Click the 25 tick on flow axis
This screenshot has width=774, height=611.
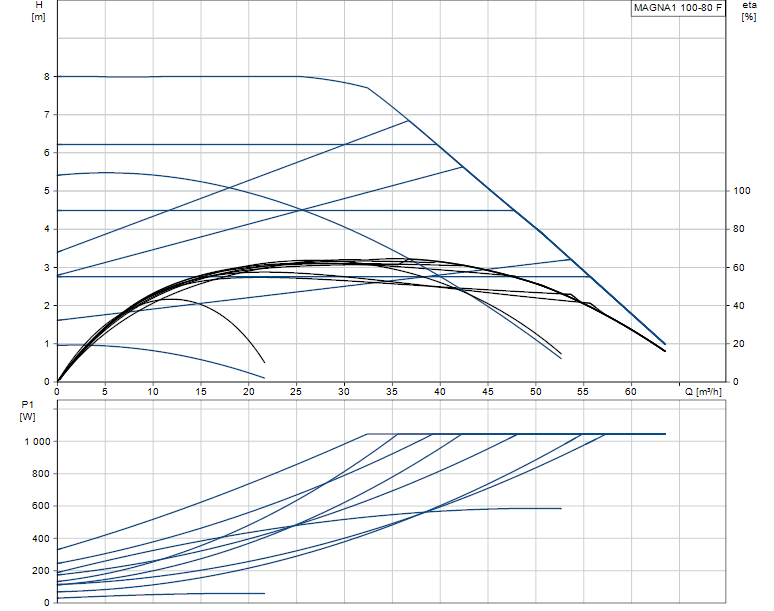click(x=296, y=391)
